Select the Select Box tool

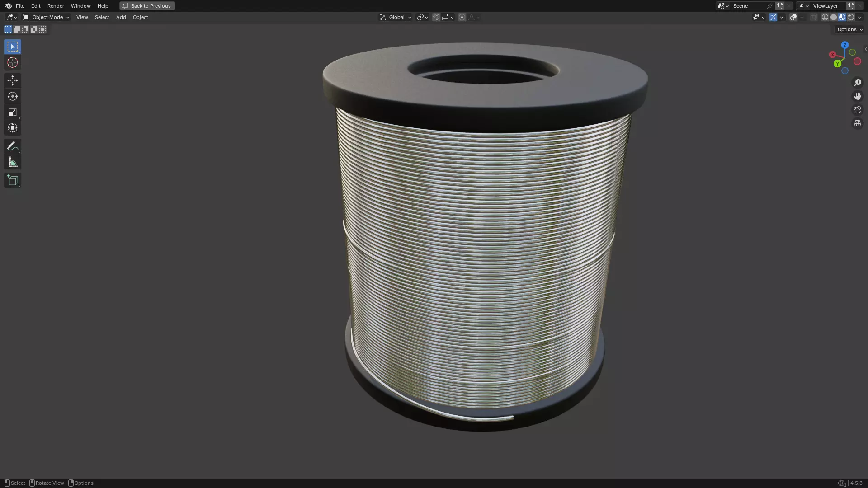pos(13,47)
